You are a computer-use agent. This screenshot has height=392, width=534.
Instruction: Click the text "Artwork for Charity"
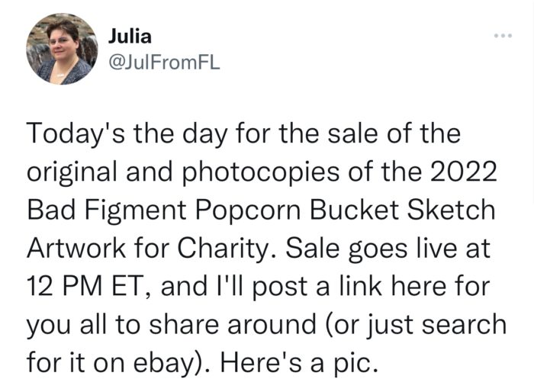[x=150, y=248]
